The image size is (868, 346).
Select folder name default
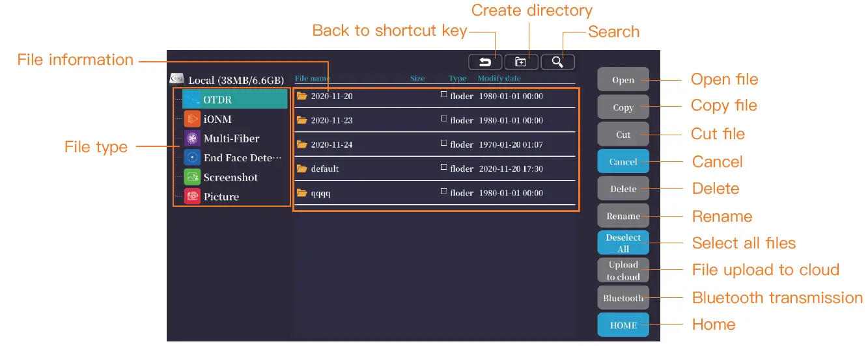325,168
